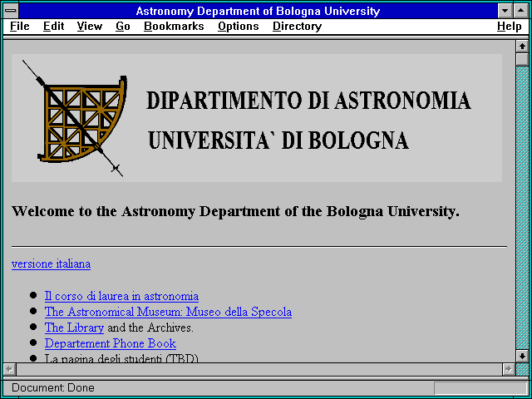Open 'Il corso di laurea in astronomia' link
Image resolution: width=532 pixels, height=399 pixels.
tap(121, 296)
